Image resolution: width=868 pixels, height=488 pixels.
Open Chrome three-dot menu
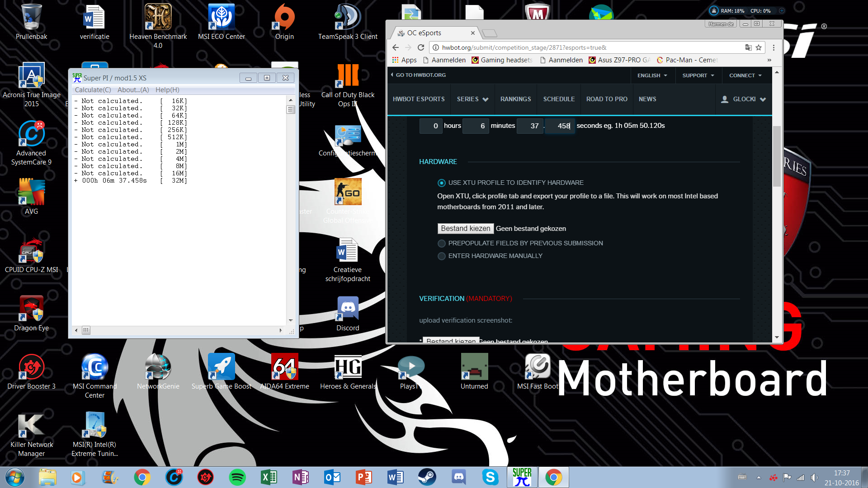[774, 47]
